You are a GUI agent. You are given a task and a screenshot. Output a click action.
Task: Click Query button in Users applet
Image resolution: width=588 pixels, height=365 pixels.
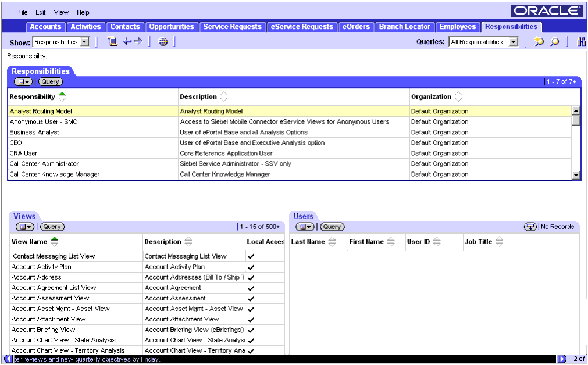332,227
